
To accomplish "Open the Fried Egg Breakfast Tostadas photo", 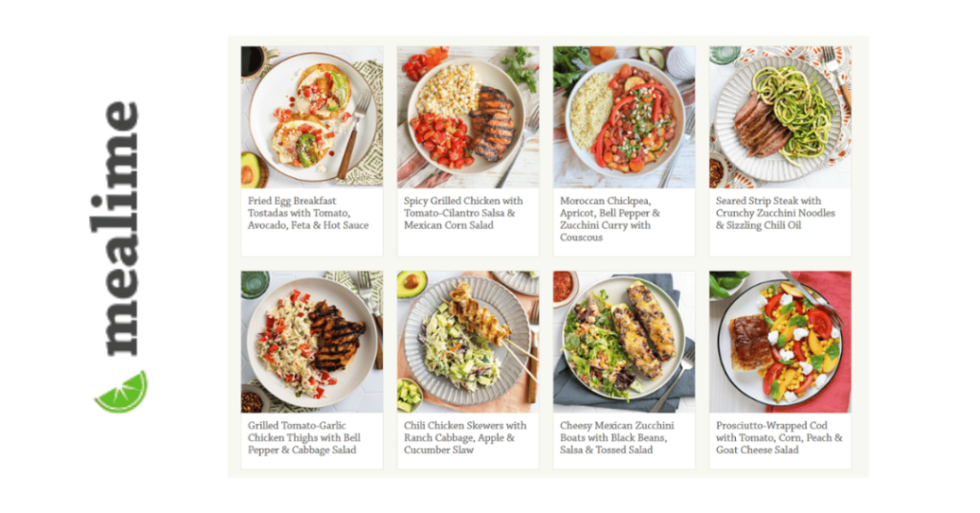I will click(312, 117).
